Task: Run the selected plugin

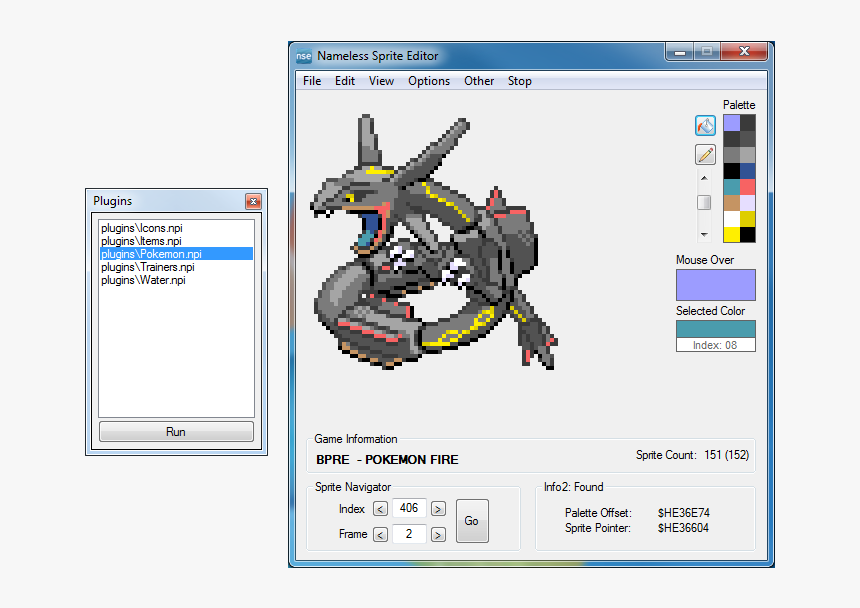Action: click(x=176, y=431)
